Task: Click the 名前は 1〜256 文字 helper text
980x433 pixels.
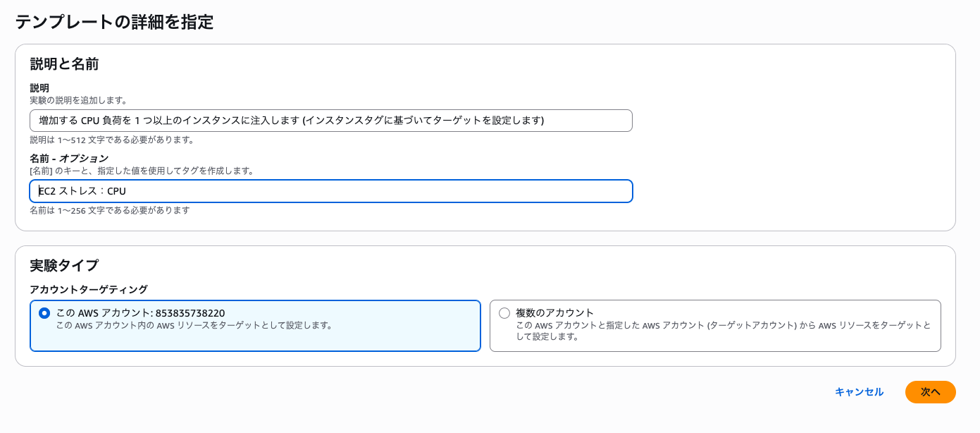Action: click(x=110, y=210)
